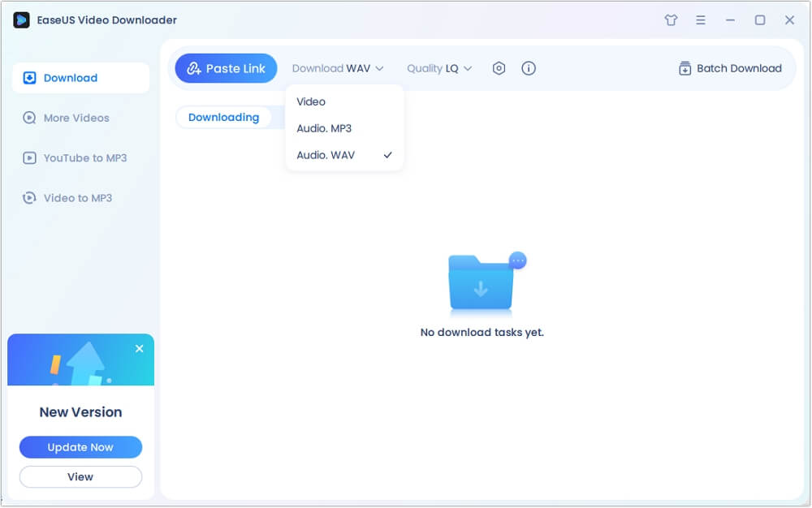Image resolution: width=812 pixels, height=508 pixels.
Task: Open the hamburger menu
Action: pyautogui.click(x=701, y=20)
